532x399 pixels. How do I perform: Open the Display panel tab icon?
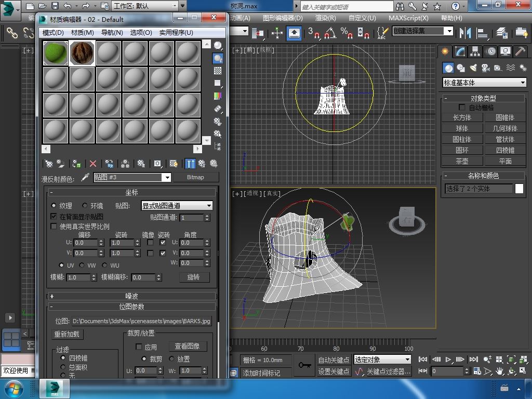[x=506, y=51]
